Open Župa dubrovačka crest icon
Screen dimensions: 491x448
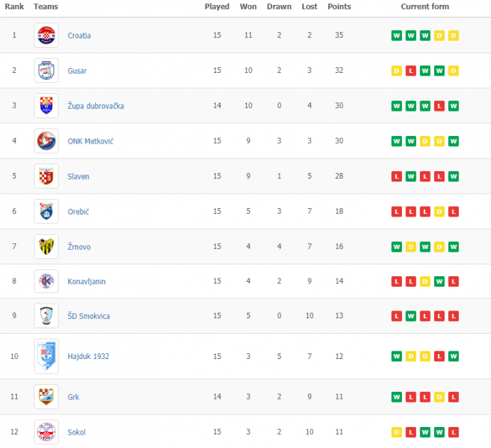click(x=46, y=106)
